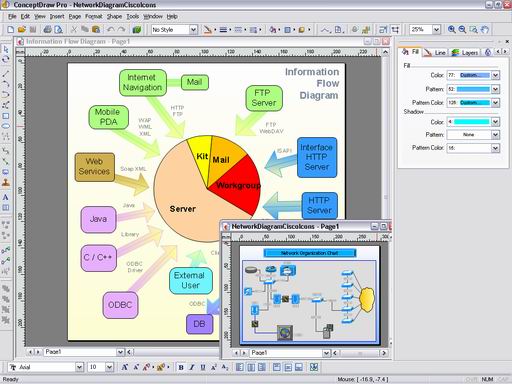This screenshot has height=384, width=512.
Task: Click the yellow cloud in network diagram
Action: point(367,299)
